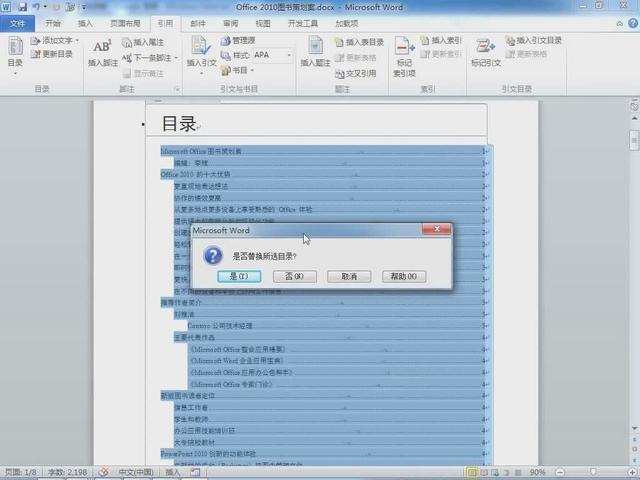640x480 pixels.
Task: Click TOC entry Office 2010 的十大优势
Action: click(x=195, y=174)
